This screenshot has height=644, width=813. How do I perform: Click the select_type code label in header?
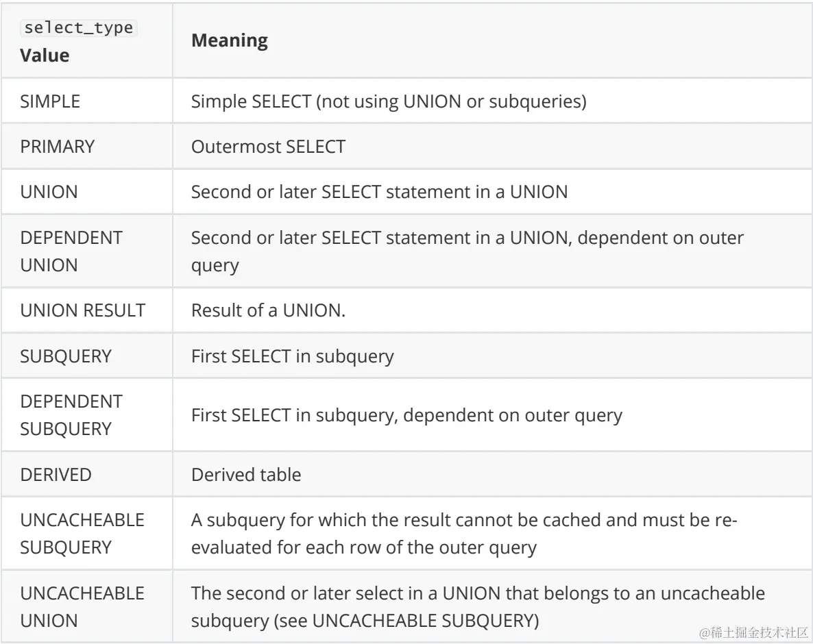(x=78, y=27)
